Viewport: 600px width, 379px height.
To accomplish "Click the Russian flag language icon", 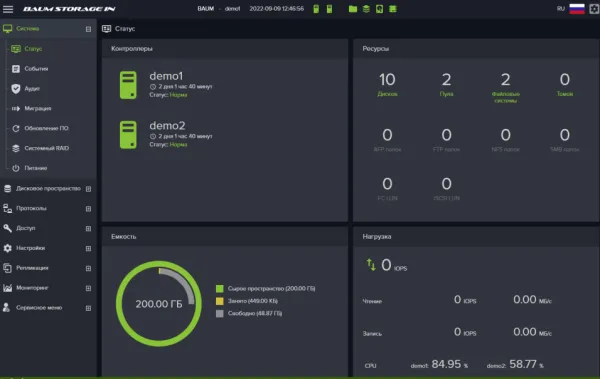I will [x=577, y=9].
